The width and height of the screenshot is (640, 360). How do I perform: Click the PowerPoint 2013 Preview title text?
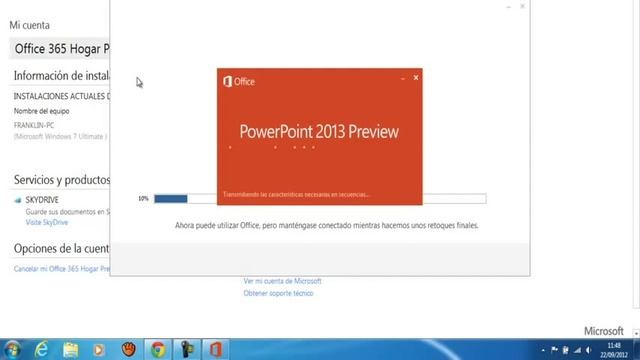(x=319, y=131)
